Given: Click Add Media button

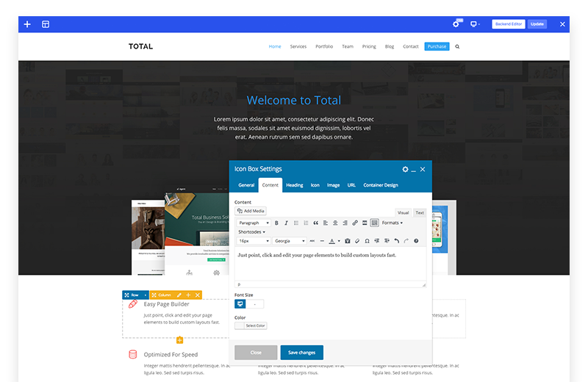Looking at the screenshot, I should click(251, 211).
